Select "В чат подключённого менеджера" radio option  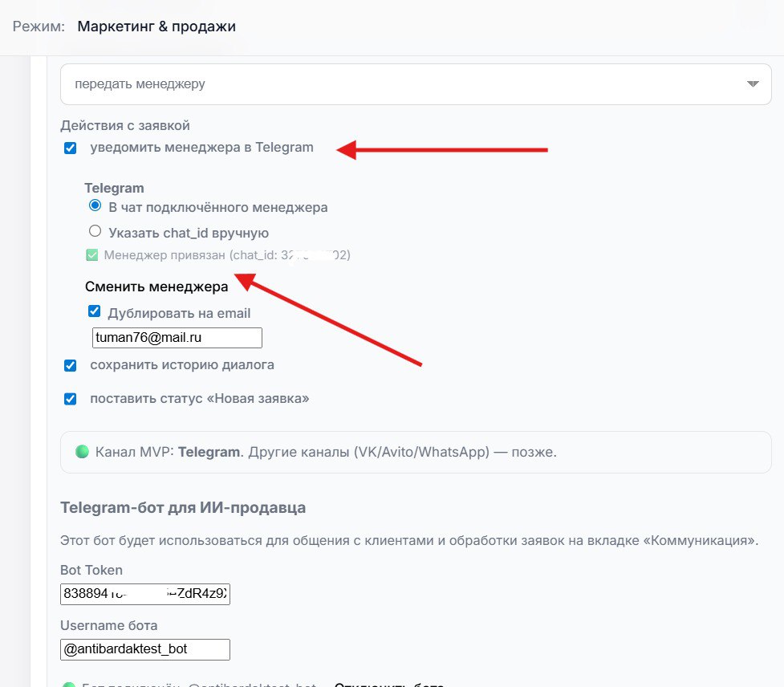coord(95,206)
